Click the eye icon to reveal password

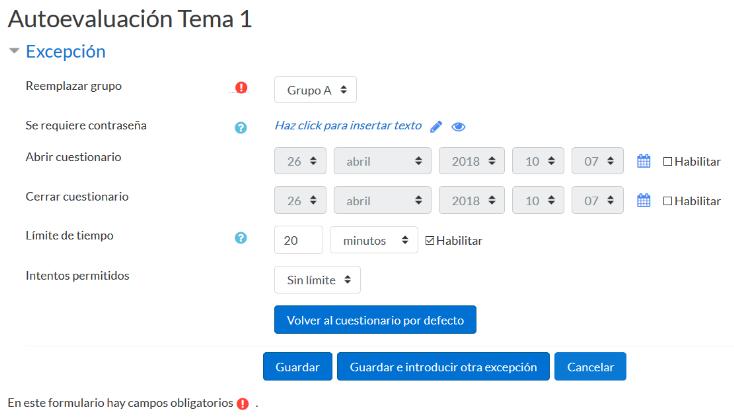point(458,126)
